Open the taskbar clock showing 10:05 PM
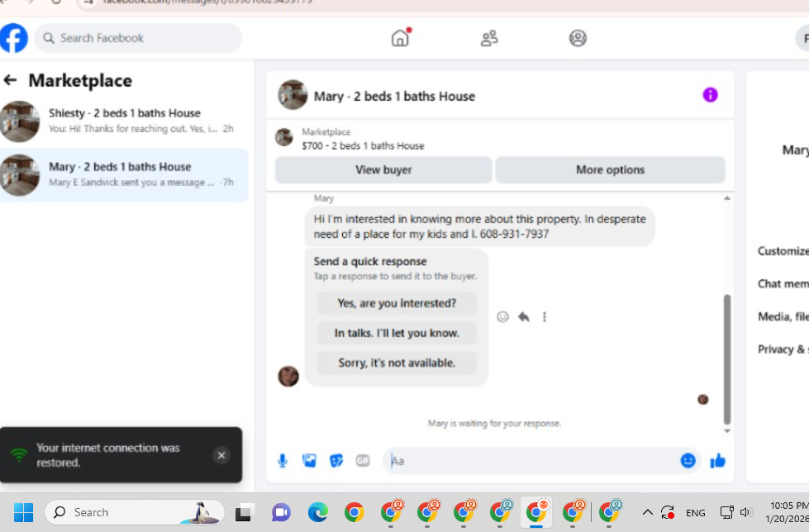809x532 pixels. coord(787,512)
